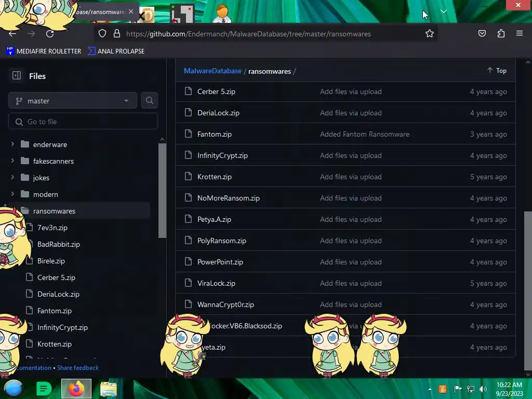Switch to the tab with person icon
Viewport: 532px width, 399px height.
pos(222,14)
